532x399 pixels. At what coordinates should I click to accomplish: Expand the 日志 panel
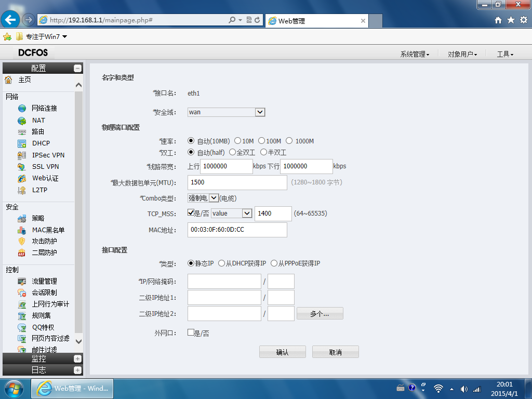pyautogui.click(x=78, y=370)
